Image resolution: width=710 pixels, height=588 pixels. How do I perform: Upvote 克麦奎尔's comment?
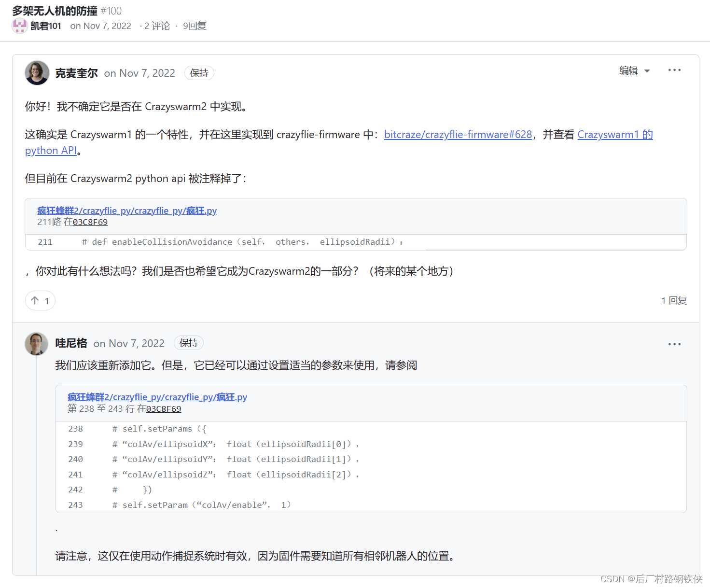[x=40, y=301]
